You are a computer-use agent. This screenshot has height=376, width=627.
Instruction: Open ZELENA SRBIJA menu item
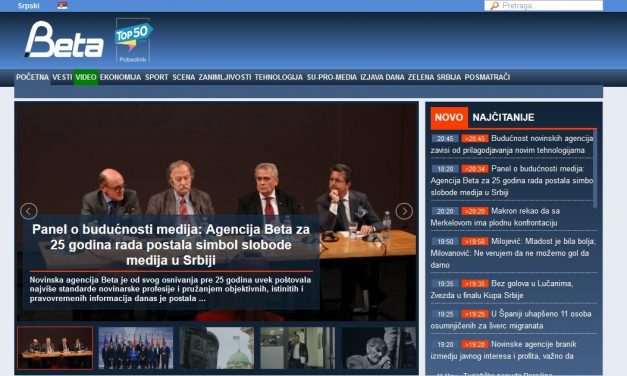[434, 77]
